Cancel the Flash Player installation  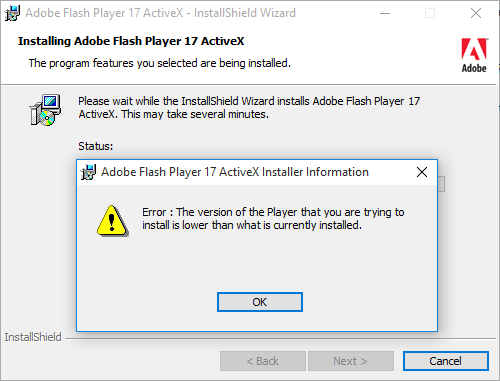point(446,361)
